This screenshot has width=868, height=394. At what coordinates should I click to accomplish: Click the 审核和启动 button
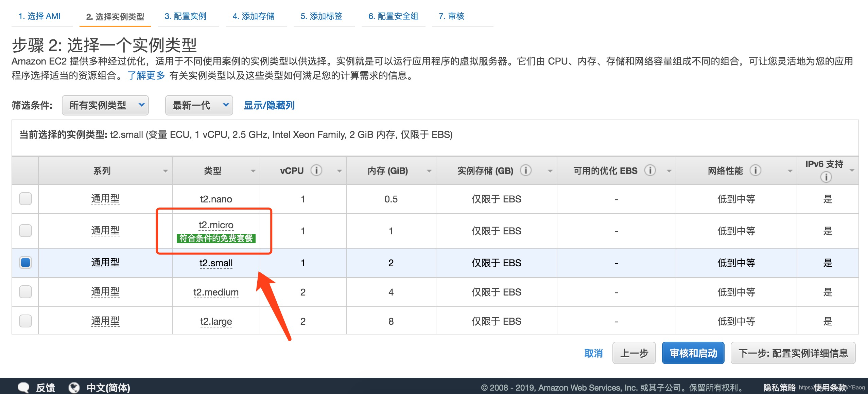693,353
